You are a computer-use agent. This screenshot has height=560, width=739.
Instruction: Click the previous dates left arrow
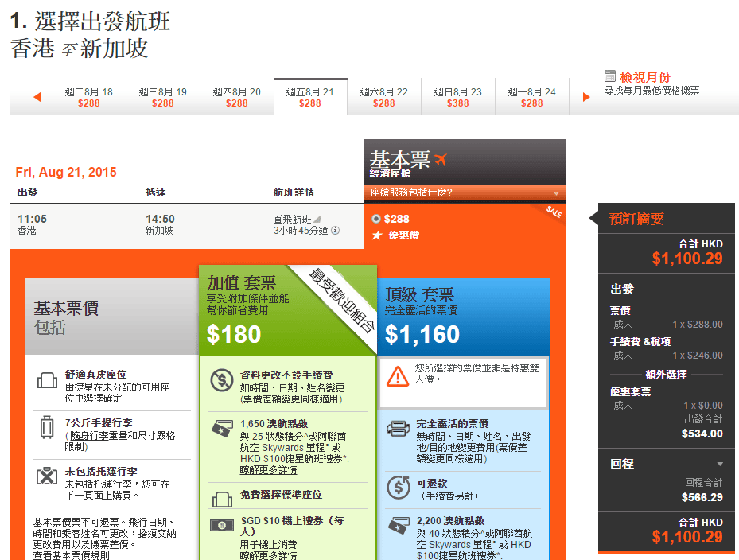tap(37, 97)
